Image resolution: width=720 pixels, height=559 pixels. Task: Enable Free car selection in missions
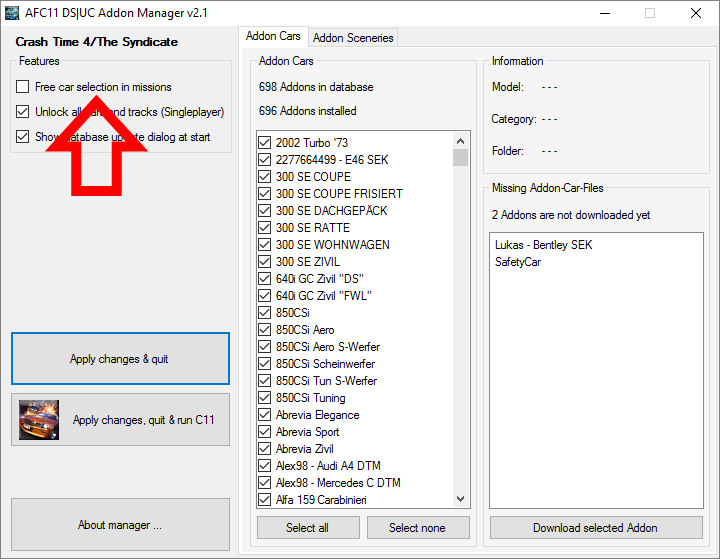point(23,87)
